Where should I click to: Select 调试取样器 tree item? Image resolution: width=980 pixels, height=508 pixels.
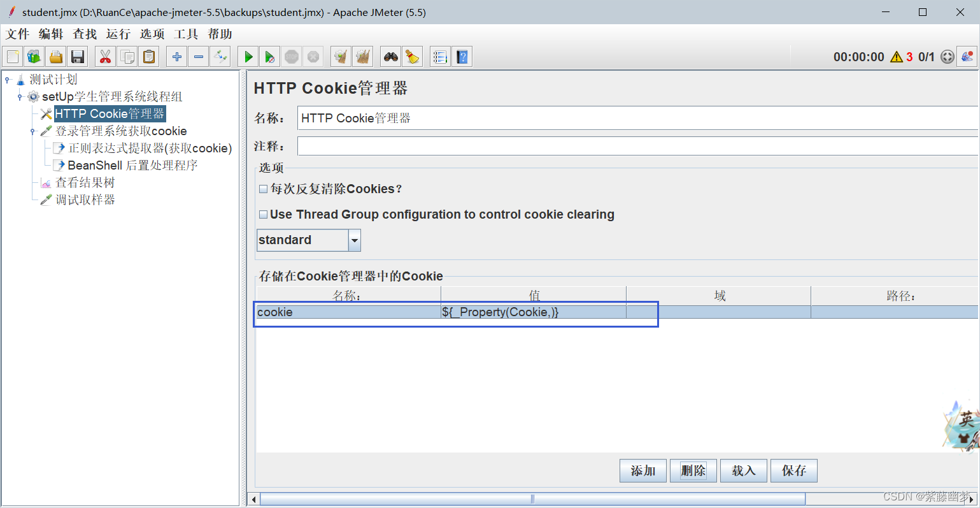coord(85,200)
